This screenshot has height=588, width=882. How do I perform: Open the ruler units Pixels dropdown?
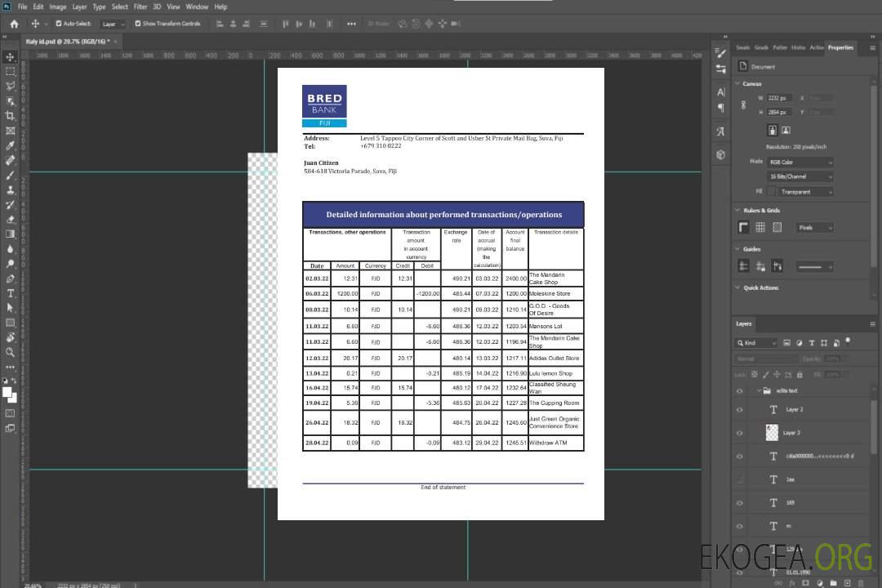point(815,228)
